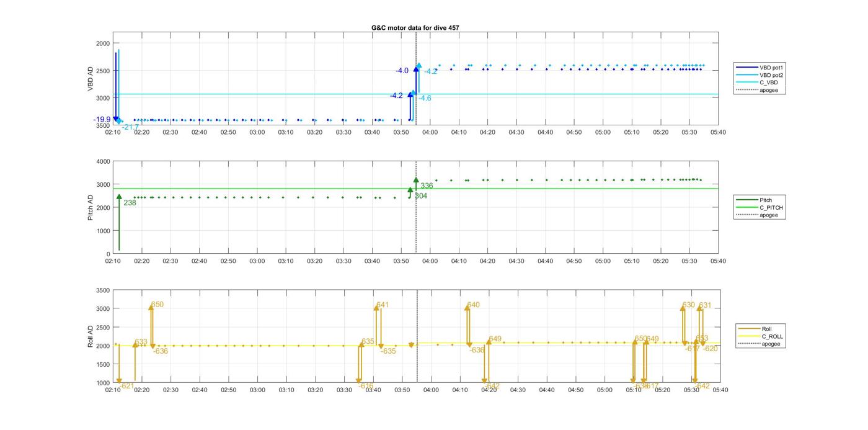Click the '-616' roll data label

pyautogui.click(x=366, y=386)
